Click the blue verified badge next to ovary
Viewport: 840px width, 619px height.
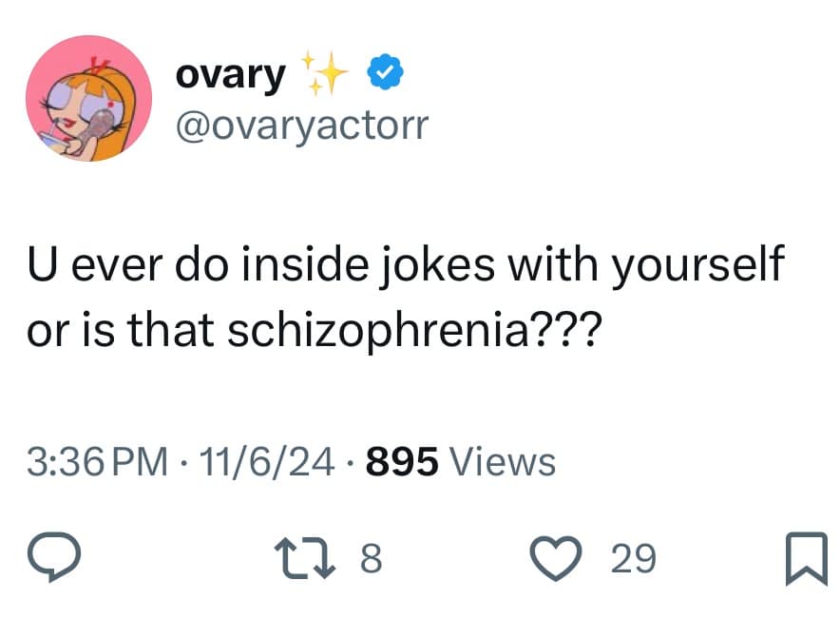coord(384,70)
